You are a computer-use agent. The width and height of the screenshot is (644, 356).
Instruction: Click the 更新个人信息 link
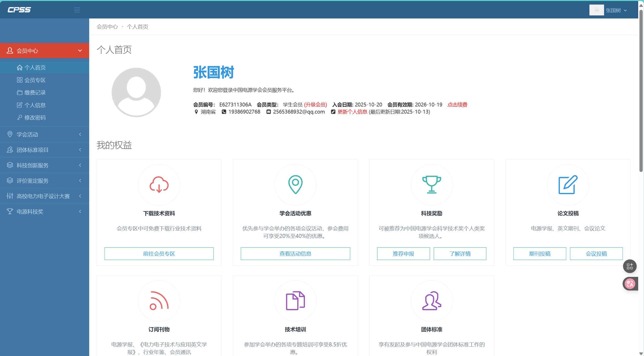pos(352,112)
